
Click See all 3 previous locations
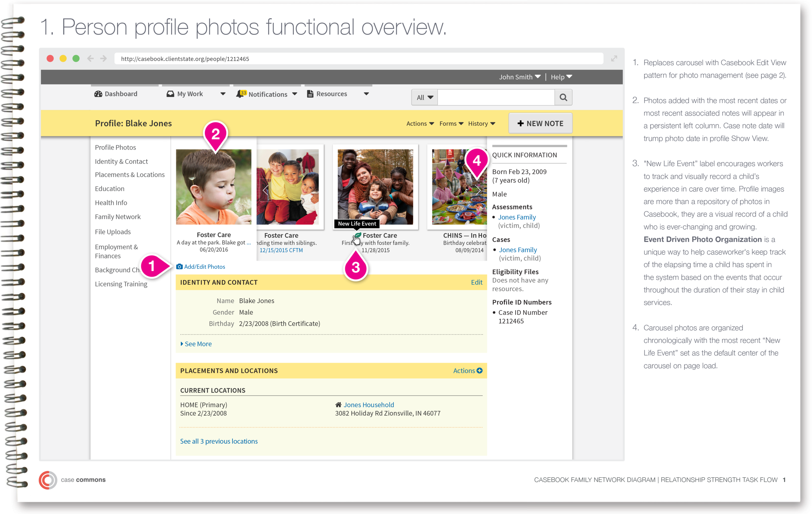pyautogui.click(x=219, y=441)
